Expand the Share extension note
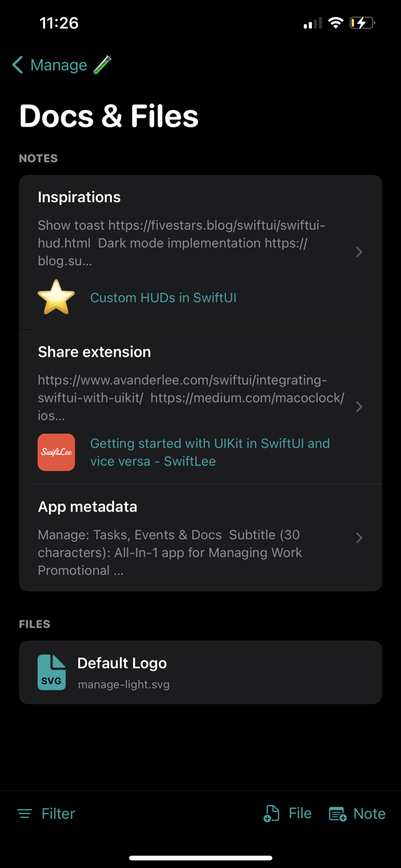The width and height of the screenshot is (401, 868). click(359, 406)
